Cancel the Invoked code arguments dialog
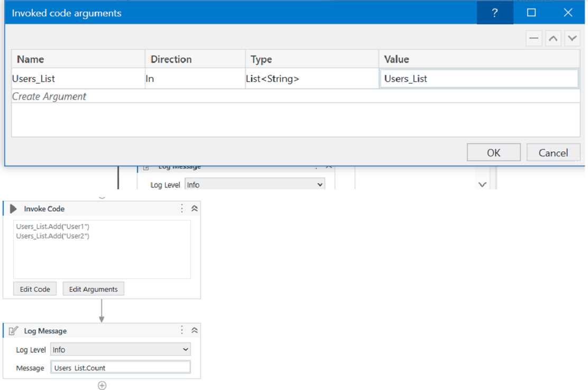This screenshot has width=588, height=390. click(553, 153)
